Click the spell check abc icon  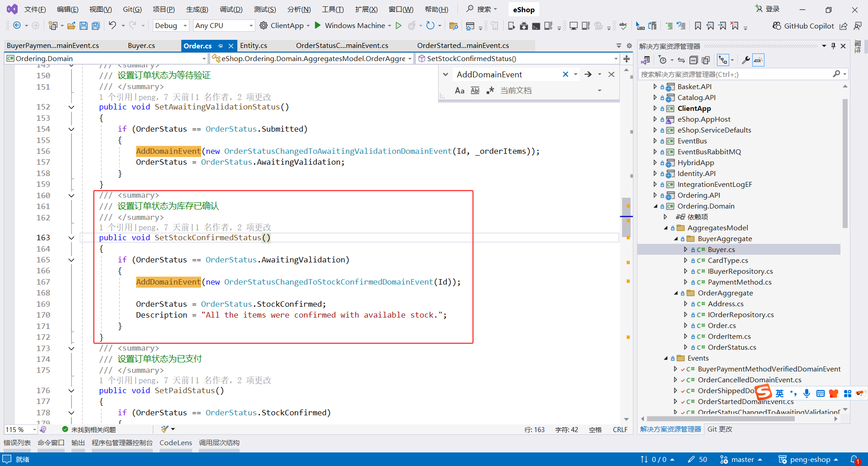tap(623, 26)
